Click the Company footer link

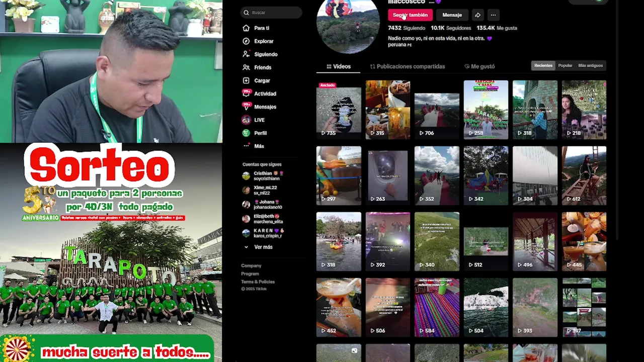click(251, 265)
